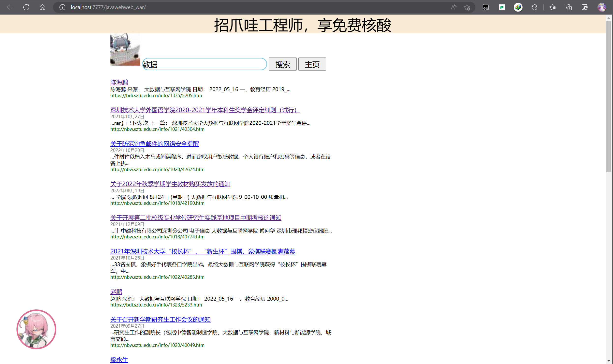This screenshot has width=613, height=364.
Task: Go to browser home icon
Action: [43, 7]
